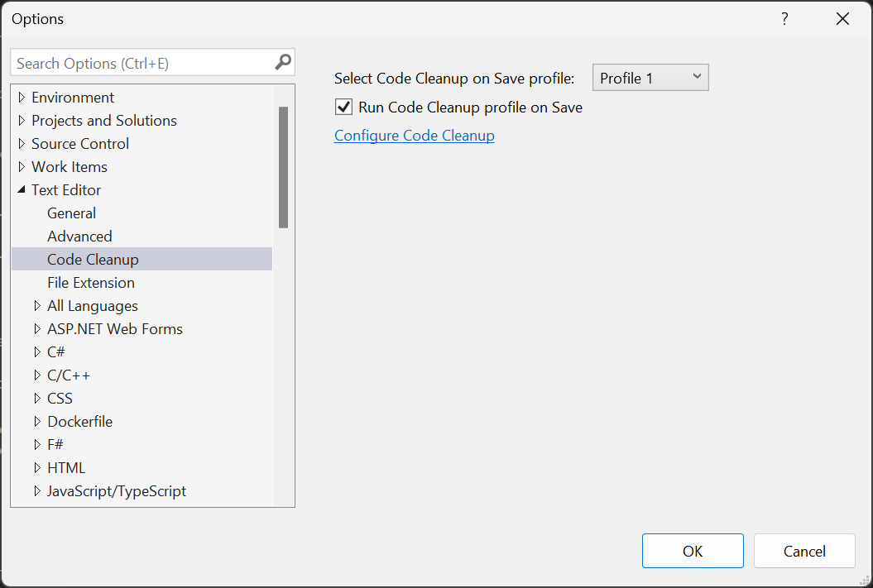Screen dimensions: 873x588
Task: Open the File Extension page
Action: (x=91, y=283)
